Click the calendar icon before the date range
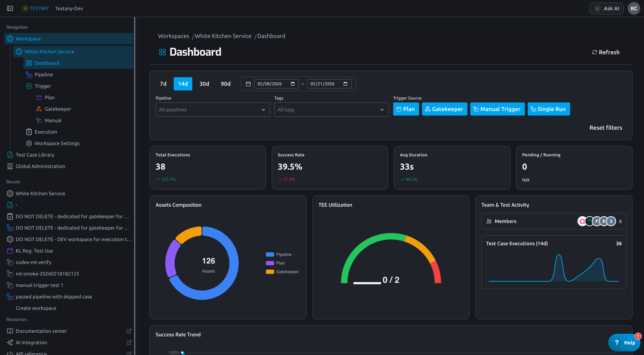The height and width of the screenshot is (355, 644). [x=248, y=84]
